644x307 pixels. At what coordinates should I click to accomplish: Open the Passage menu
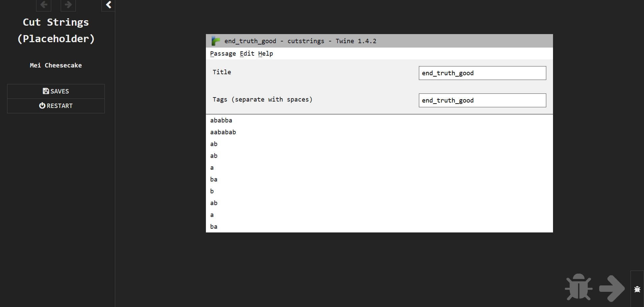[223, 54]
